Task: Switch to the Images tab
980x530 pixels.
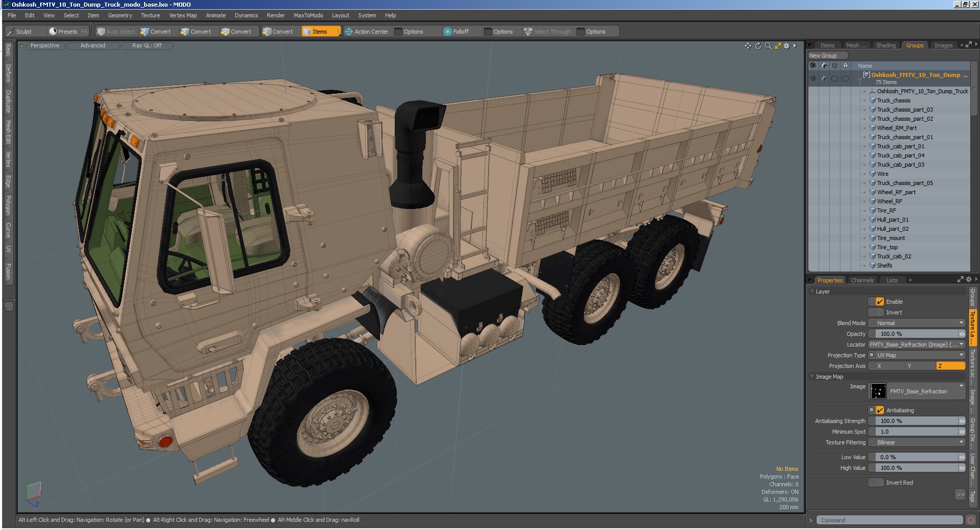Action: click(943, 45)
